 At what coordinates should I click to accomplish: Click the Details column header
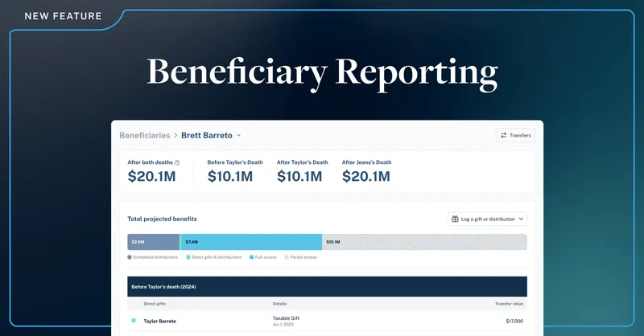(279, 304)
